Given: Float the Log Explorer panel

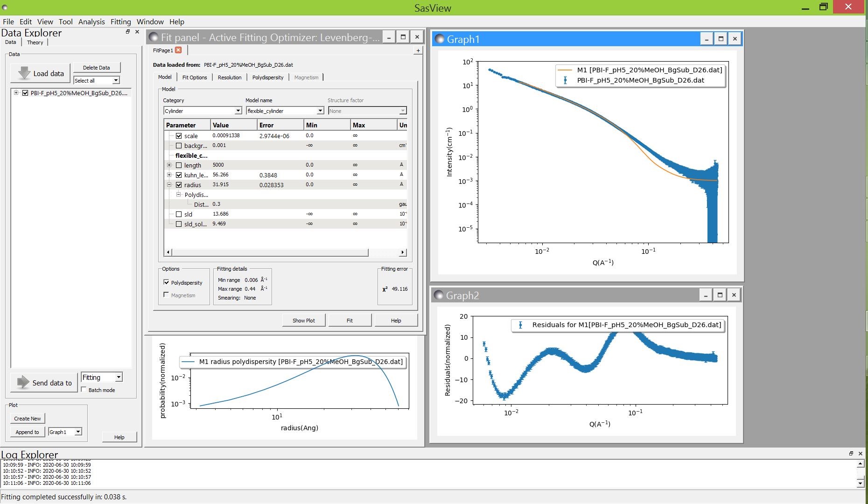Looking at the screenshot, I should pos(851,454).
